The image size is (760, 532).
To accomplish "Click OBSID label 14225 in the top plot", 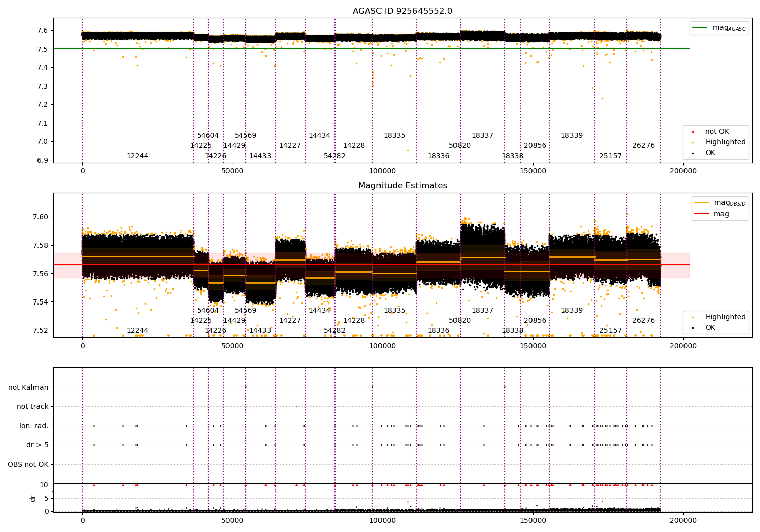I will click(x=201, y=146).
